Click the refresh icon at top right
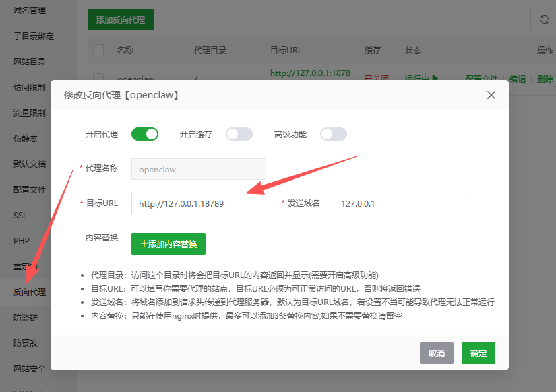The height and width of the screenshot is (392, 556). 544,20
